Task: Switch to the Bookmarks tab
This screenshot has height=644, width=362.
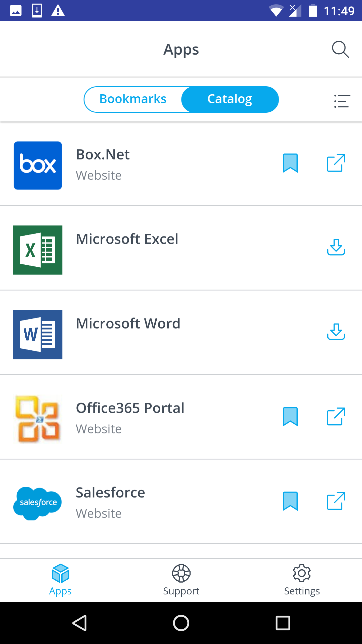Action: [133, 99]
